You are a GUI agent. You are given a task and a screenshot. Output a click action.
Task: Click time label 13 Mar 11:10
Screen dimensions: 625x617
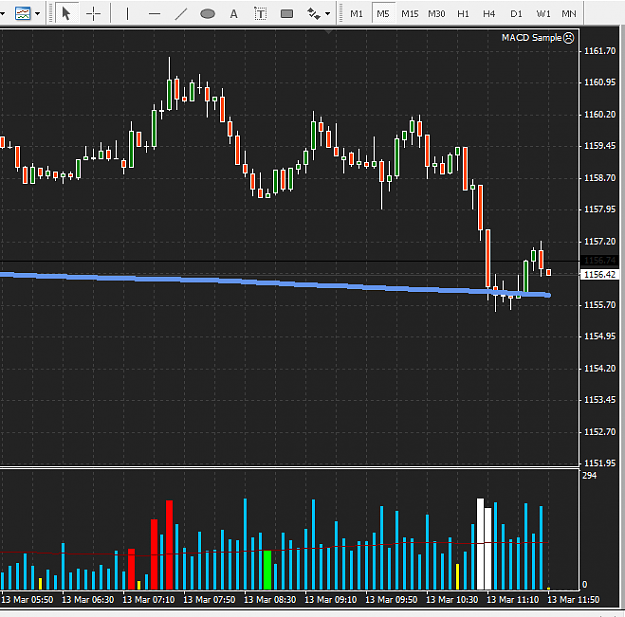point(513,600)
